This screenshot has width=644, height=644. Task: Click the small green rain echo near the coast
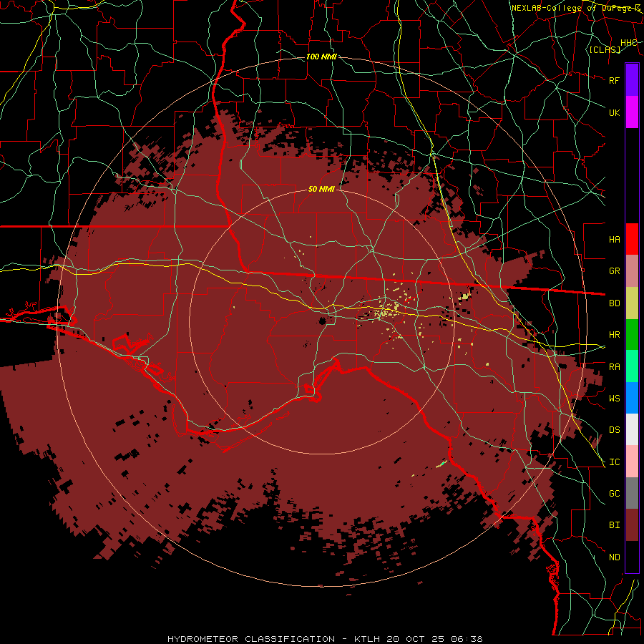coord(441,464)
